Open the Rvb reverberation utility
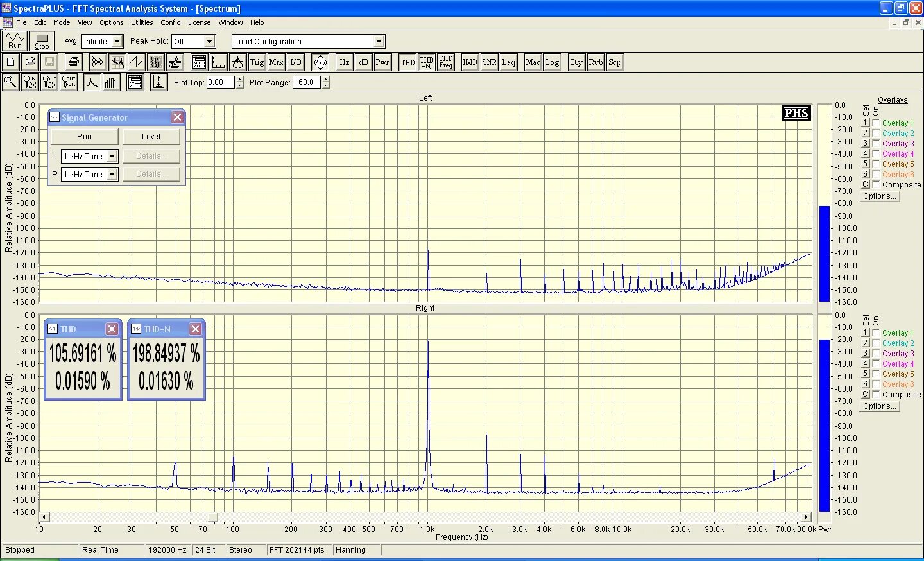The height and width of the screenshot is (561, 924). coord(595,62)
